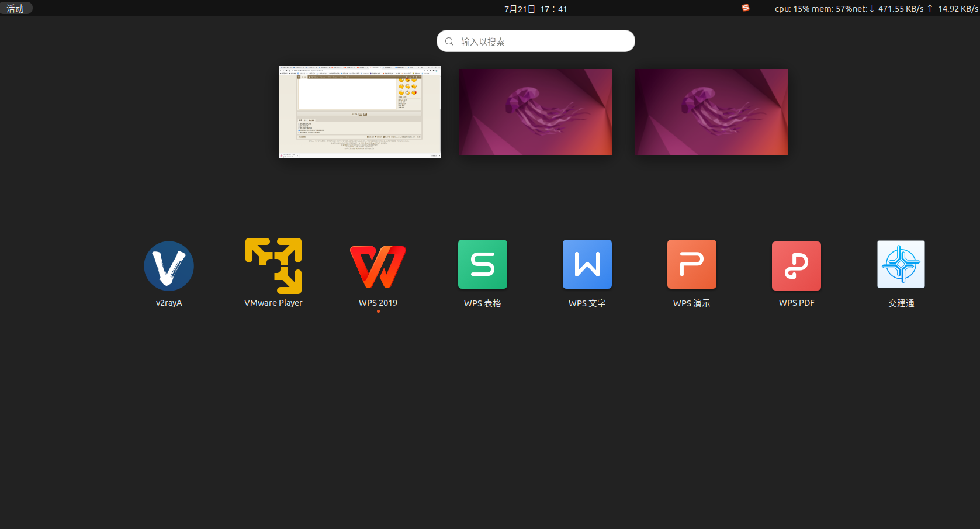980x529 pixels.
Task: Open WPS 2019 app icon
Action: point(378,267)
